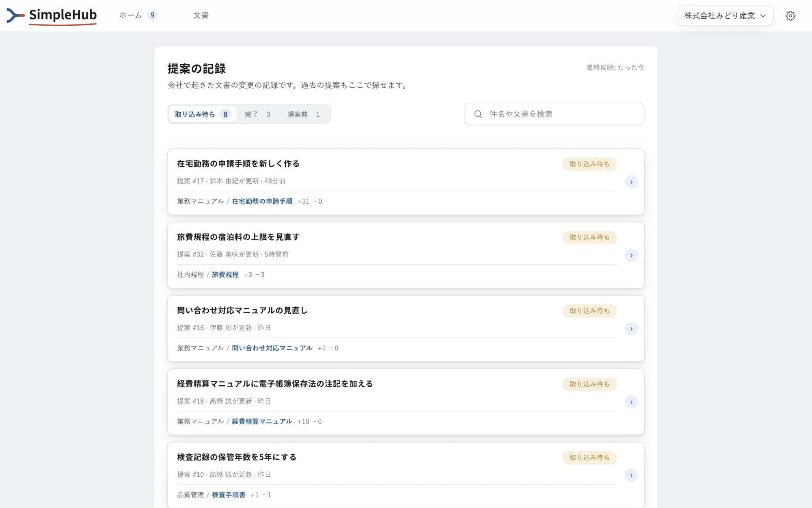Open document link 検査手順書
This screenshot has height=508, width=812.
click(x=229, y=495)
